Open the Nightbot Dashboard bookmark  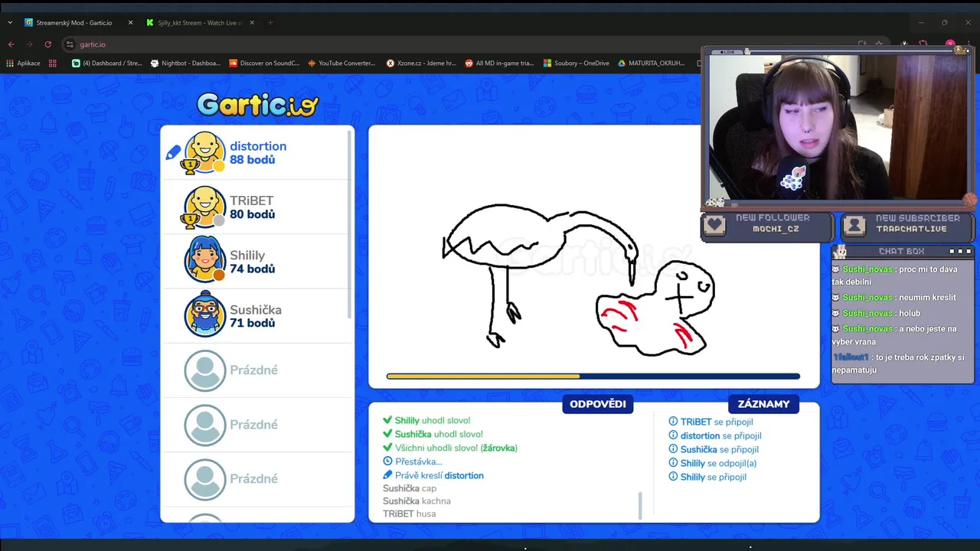(185, 64)
